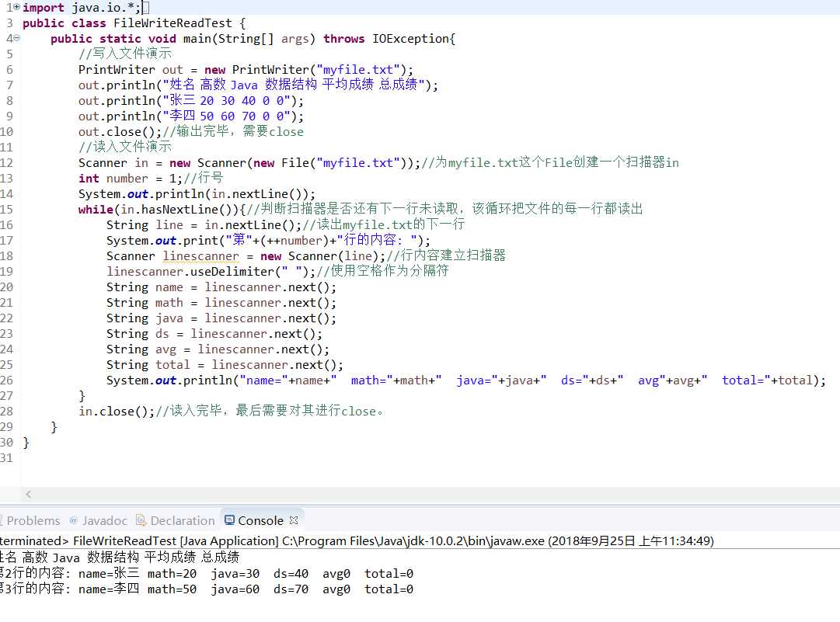The image size is (840, 622).
Task: Click the console output line with name=张三
Action: click(207, 573)
